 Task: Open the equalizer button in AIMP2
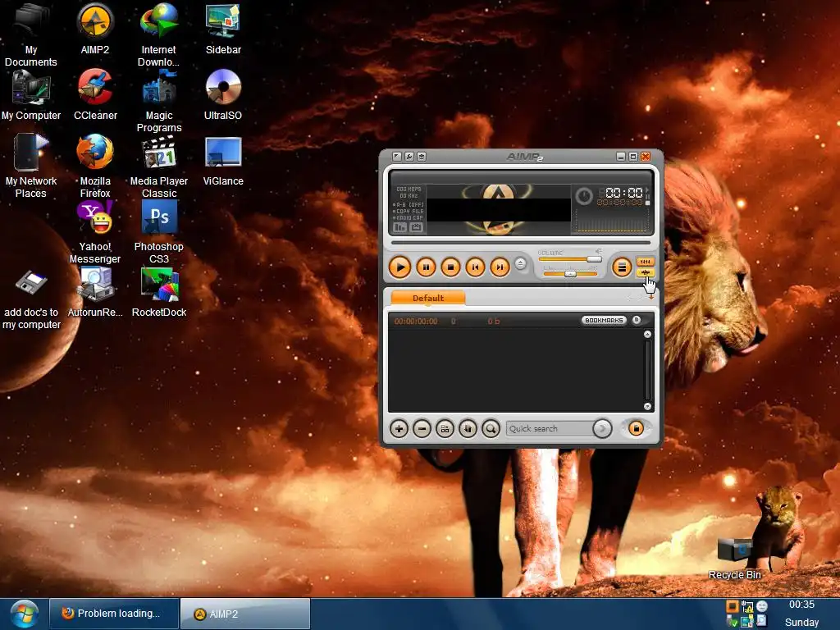coord(645,262)
